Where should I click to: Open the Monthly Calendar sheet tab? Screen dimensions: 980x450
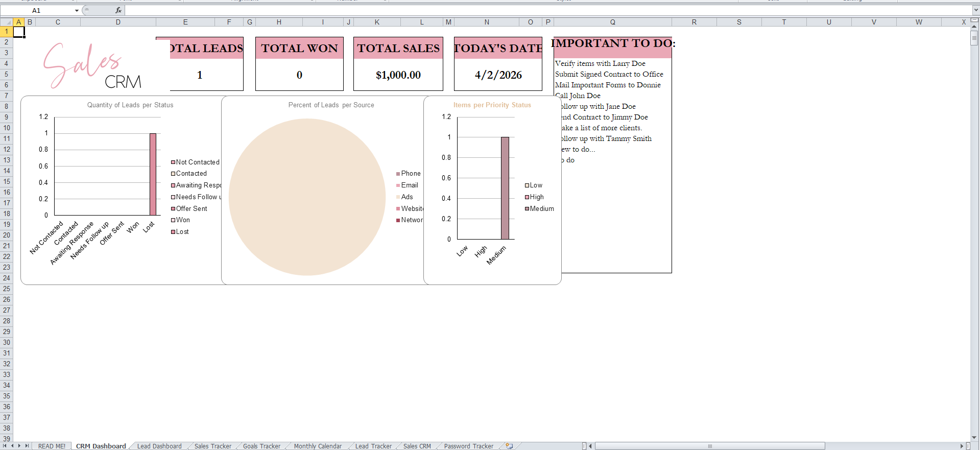(318, 446)
